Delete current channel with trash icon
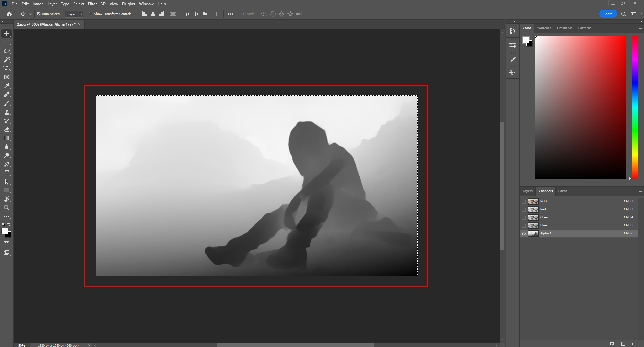The width and height of the screenshot is (644, 347). click(x=632, y=344)
